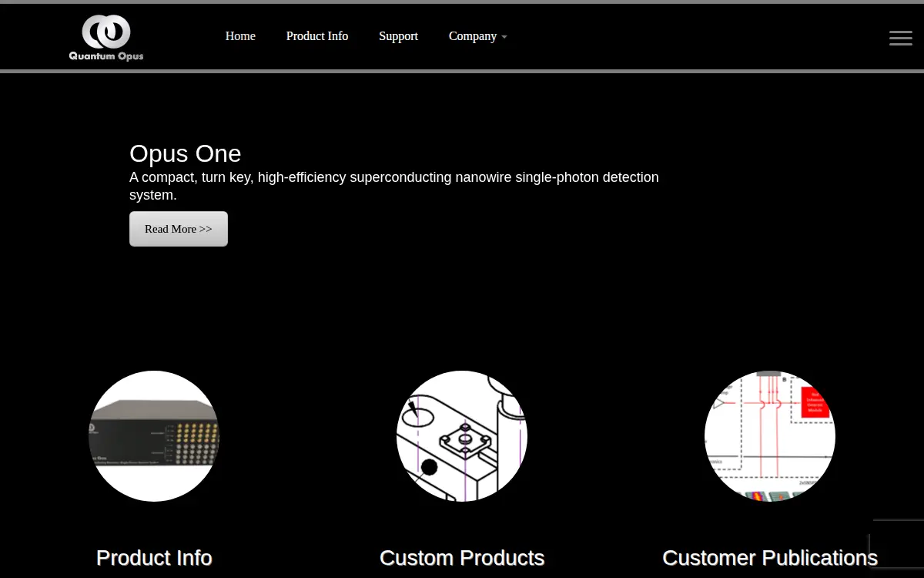Screen dimensions: 924x578
Task: Click the Quantum Opus logo
Action: pyautogui.click(x=106, y=37)
